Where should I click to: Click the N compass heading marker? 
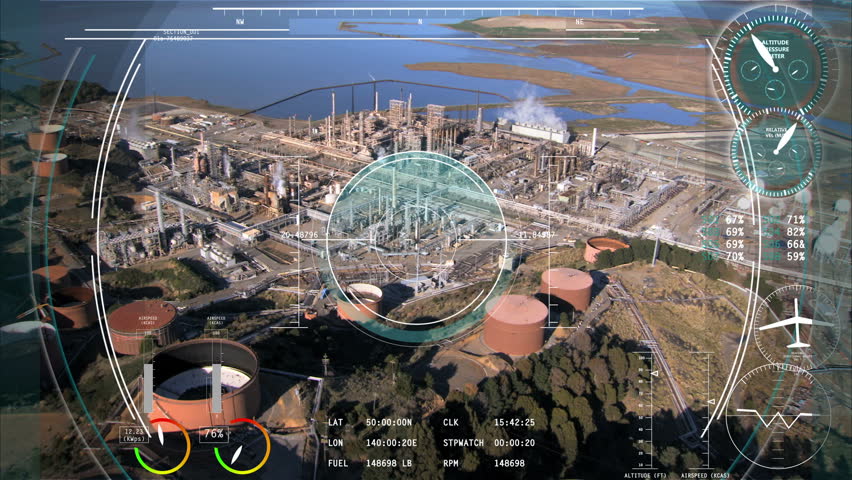point(420,22)
